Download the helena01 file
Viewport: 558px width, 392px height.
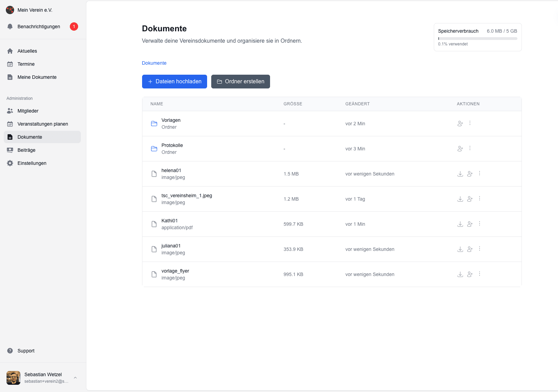(460, 174)
